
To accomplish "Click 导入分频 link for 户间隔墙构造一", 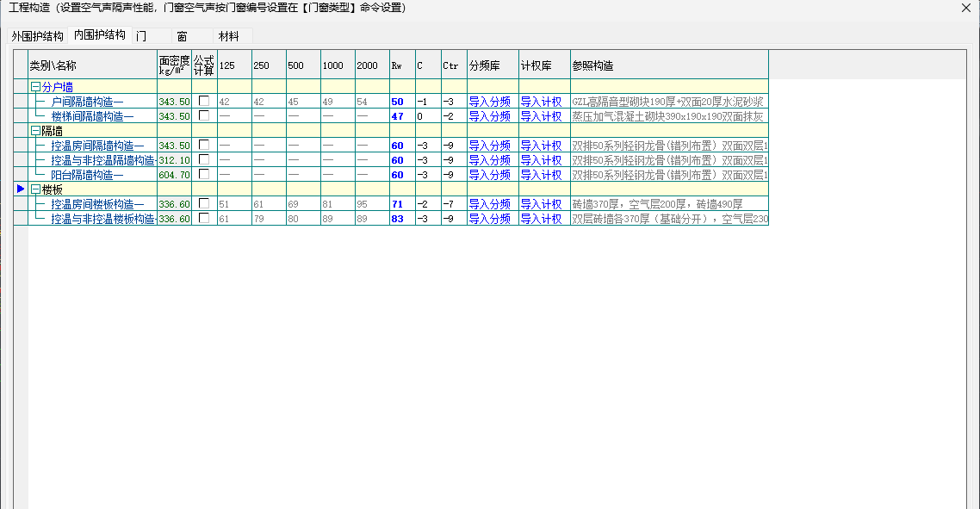I will [x=489, y=102].
